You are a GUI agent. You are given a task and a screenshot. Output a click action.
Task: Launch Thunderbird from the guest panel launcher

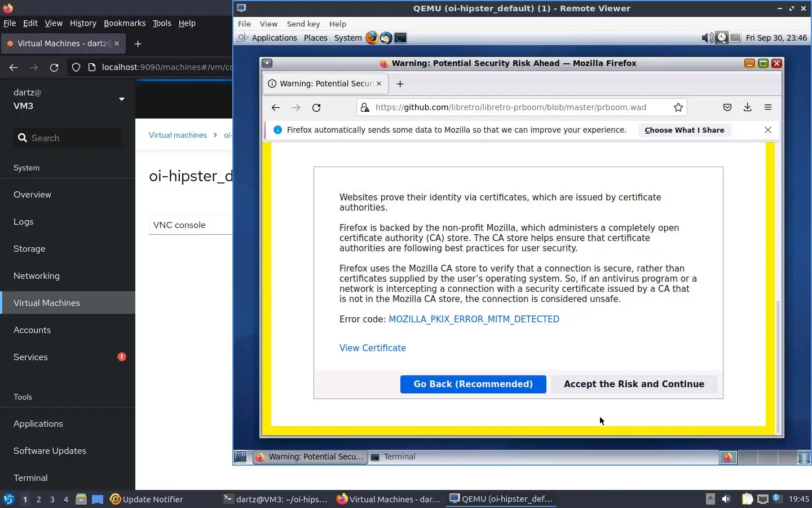click(x=386, y=38)
